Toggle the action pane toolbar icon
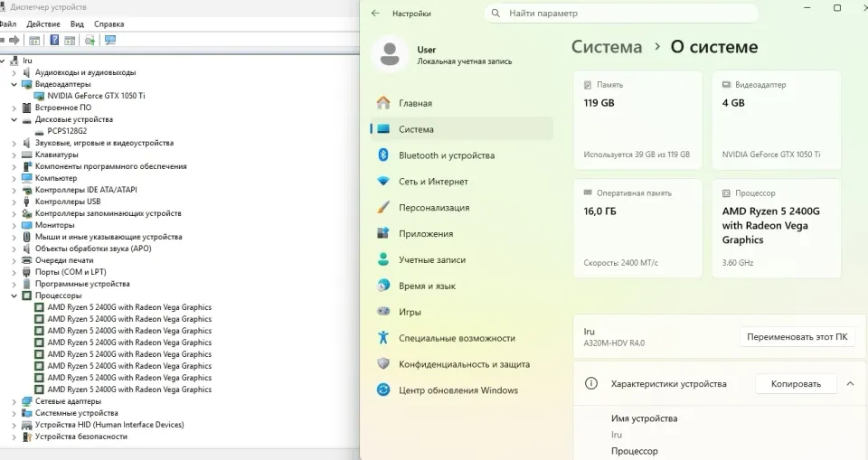The image size is (868, 460). click(70, 40)
